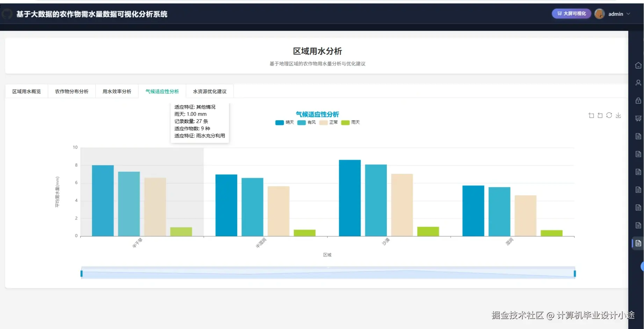Switch to the 农作物分布分析 tab

[72, 92]
